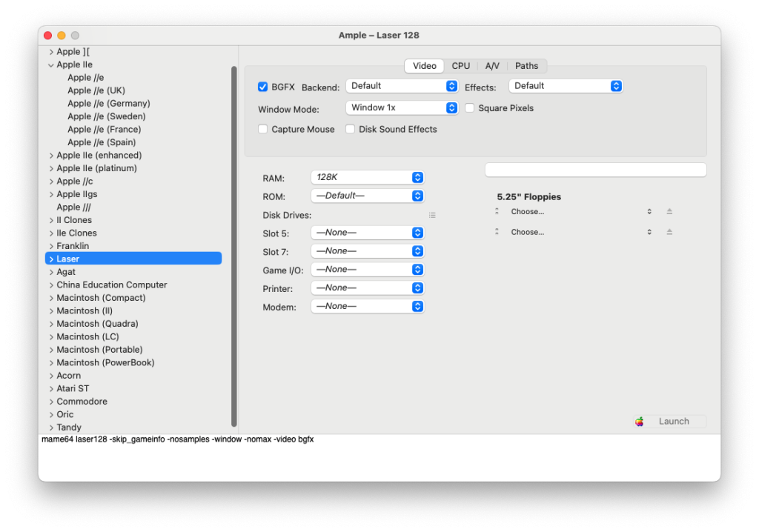Image resolution: width=759 pixels, height=532 pixels.
Task: Switch to the CPU tab
Action: 460,65
